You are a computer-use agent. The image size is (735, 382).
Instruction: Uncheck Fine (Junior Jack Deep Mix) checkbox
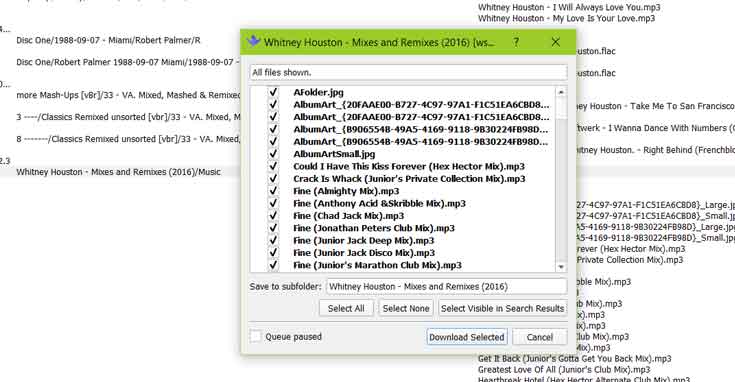click(x=273, y=240)
